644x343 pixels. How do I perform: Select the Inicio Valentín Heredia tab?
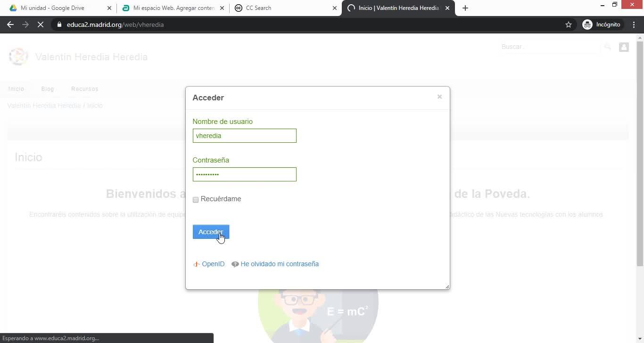click(x=398, y=8)
